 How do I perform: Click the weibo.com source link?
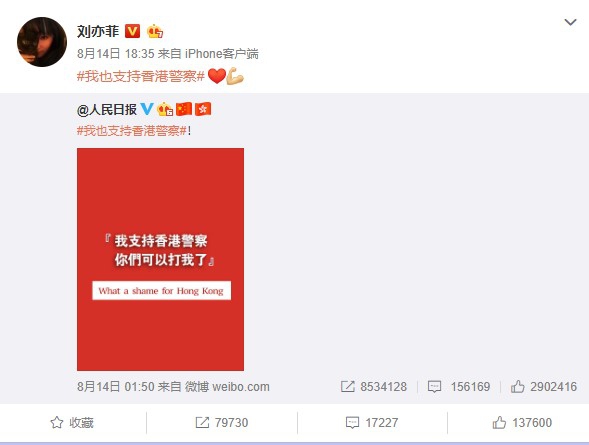click(227, 386)
